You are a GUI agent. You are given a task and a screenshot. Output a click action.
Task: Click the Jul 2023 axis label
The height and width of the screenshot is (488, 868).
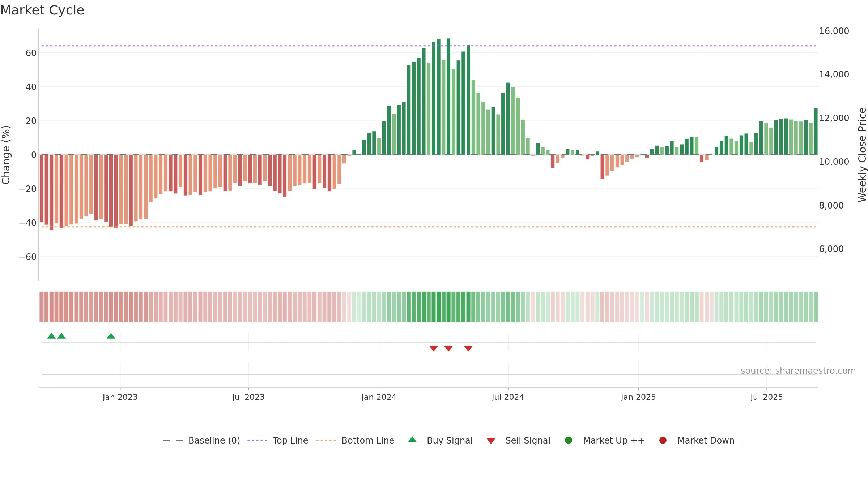(248, 397)
